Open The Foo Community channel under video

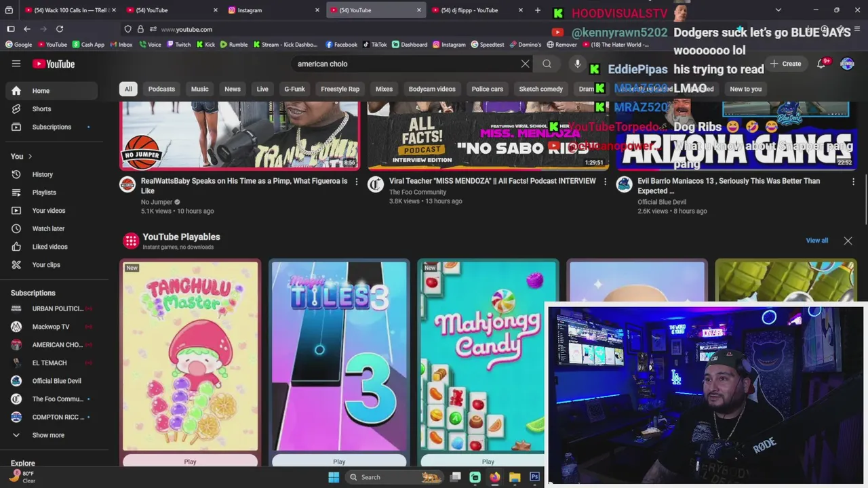point(418,192)
